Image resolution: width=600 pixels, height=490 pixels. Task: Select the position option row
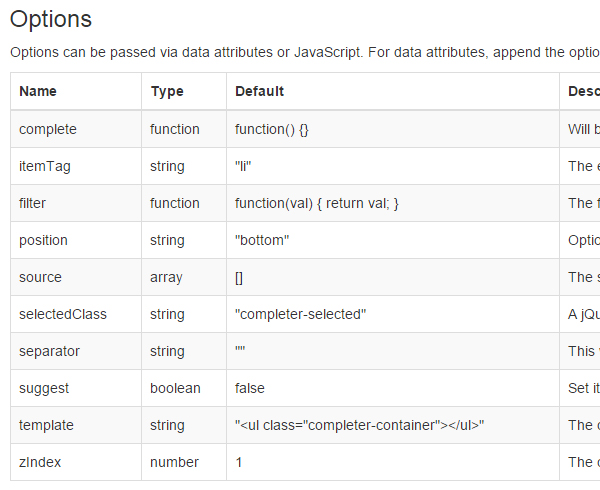coord(305,240)
